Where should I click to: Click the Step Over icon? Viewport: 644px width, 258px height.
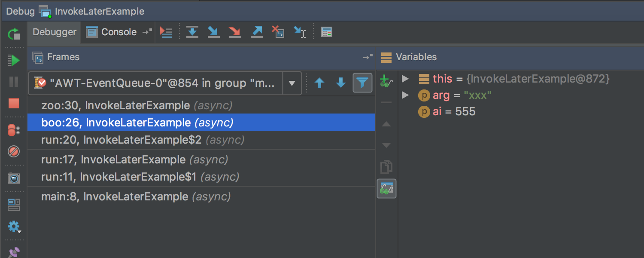coord(192,32)
